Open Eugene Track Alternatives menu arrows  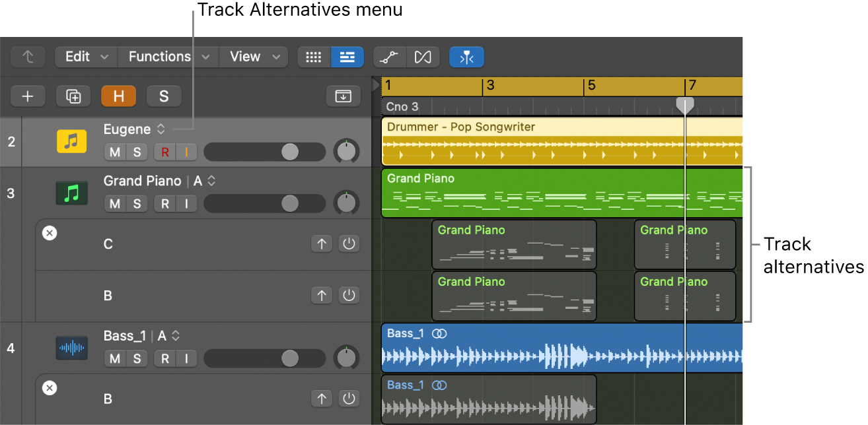click(x=161, y=129)
